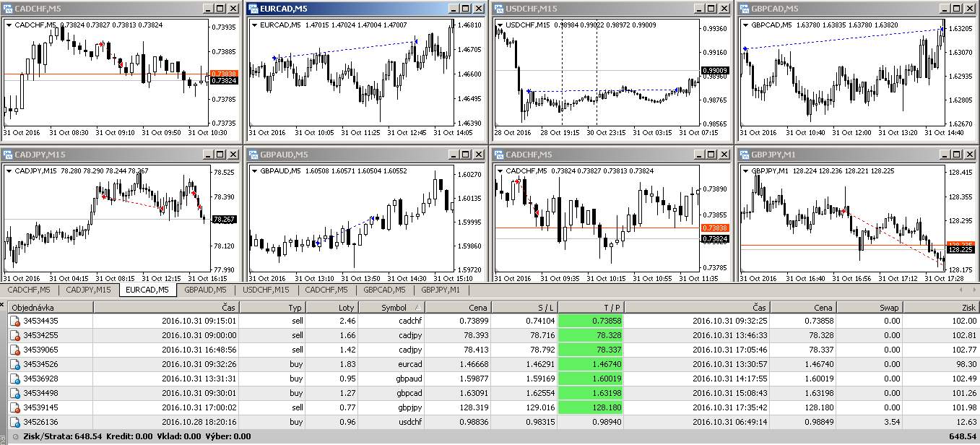The image size is (980, 445).
Task: Click the profit value 102.81
Action: [964, 335]
